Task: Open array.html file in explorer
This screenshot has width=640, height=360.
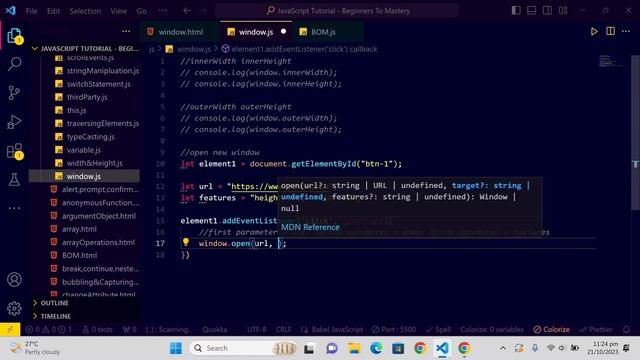Action: (79, 229)
